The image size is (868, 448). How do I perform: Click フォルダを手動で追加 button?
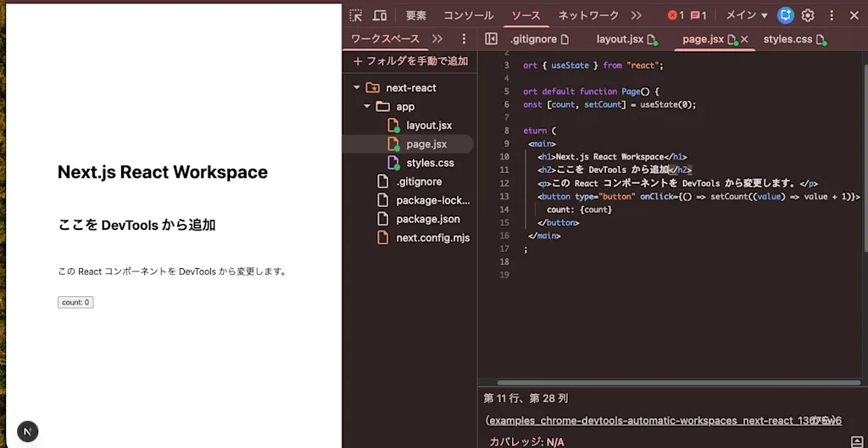411,61
